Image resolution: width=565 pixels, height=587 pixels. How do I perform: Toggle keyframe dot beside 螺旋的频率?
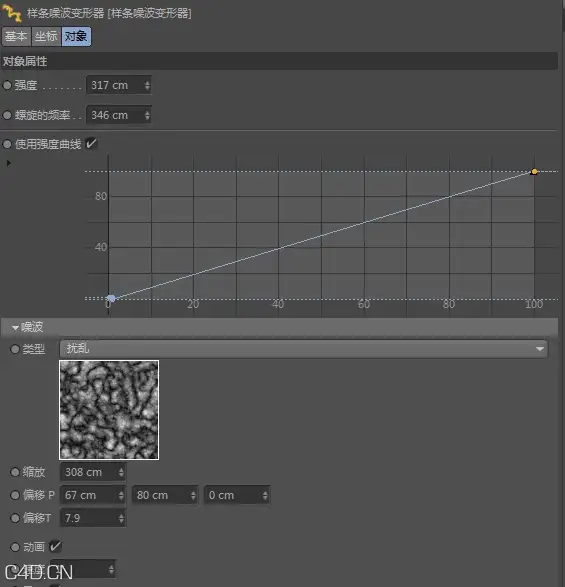coord(7,115)
